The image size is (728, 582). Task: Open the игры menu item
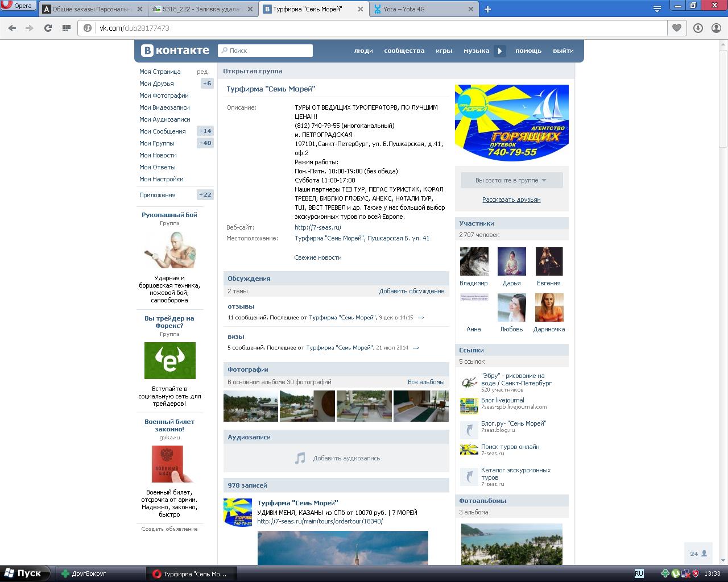pyautogui.click(x=444, y=51)
